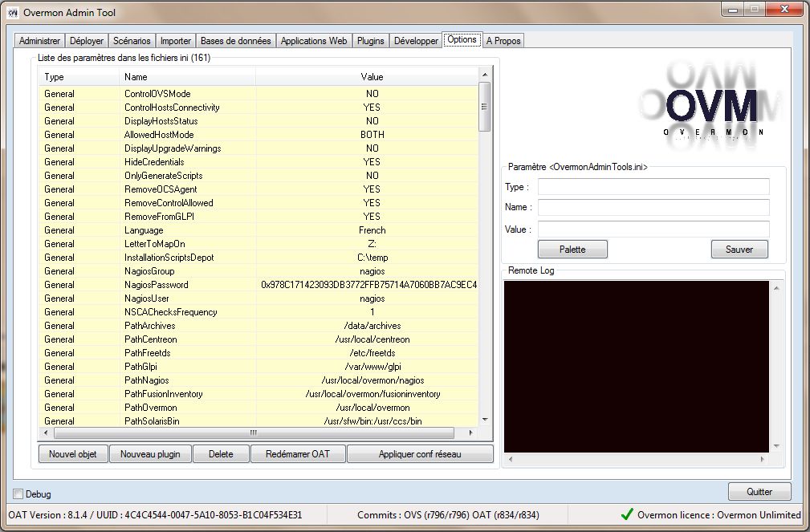
Task: Open the Applications Web tab
Action: (314, 41)
